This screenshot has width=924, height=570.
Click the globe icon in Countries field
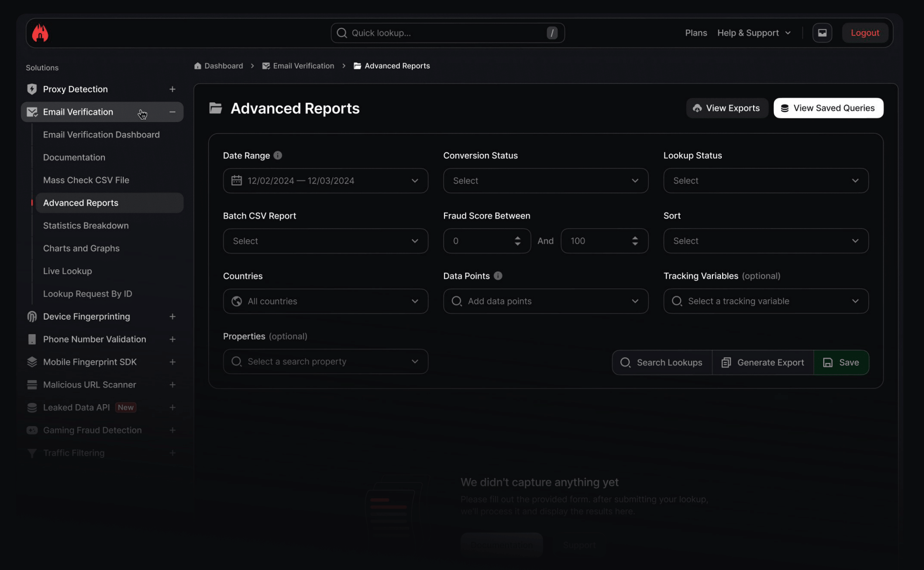236,301
